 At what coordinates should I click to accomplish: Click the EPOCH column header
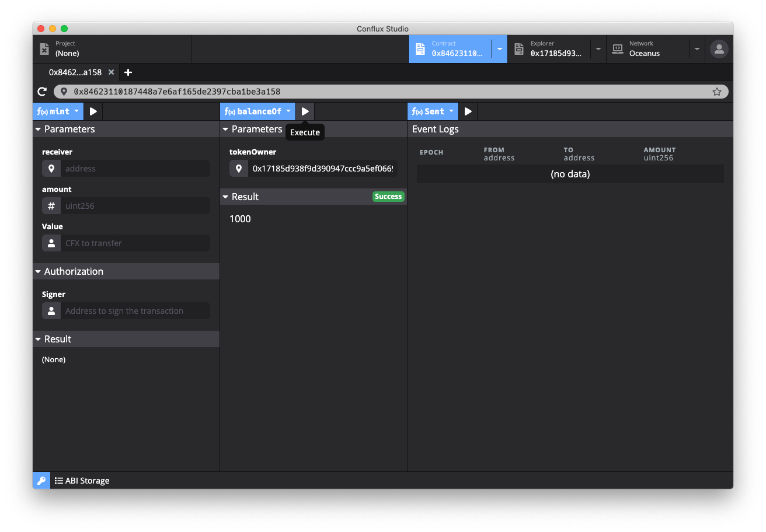(x=431, y=152)
